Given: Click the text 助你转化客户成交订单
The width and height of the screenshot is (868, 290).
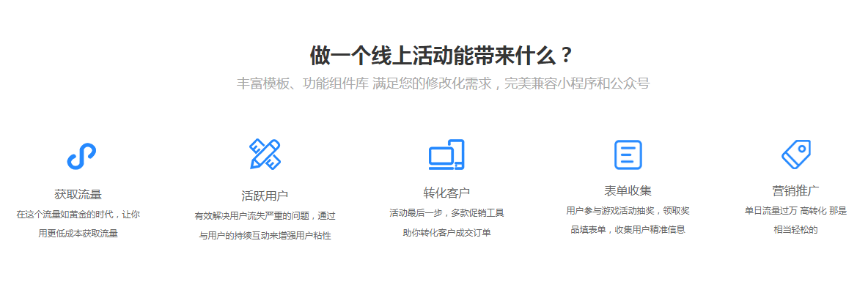Looking at the screenshot, I should tap(446, 233).
